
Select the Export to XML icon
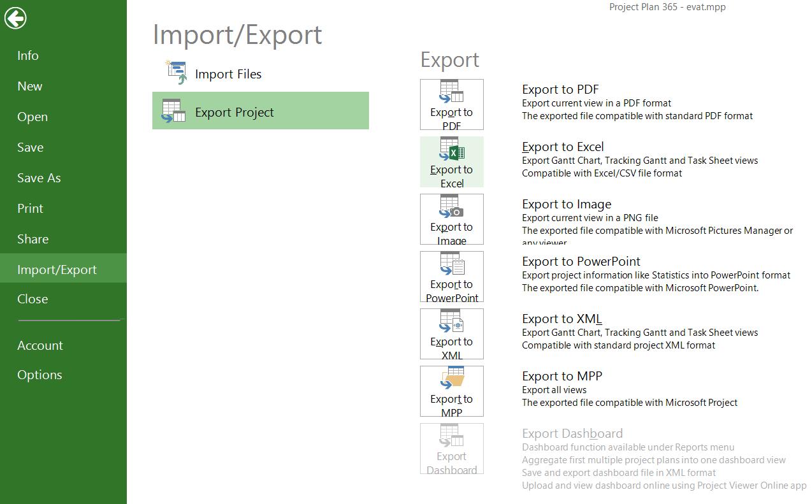[451, 333]
